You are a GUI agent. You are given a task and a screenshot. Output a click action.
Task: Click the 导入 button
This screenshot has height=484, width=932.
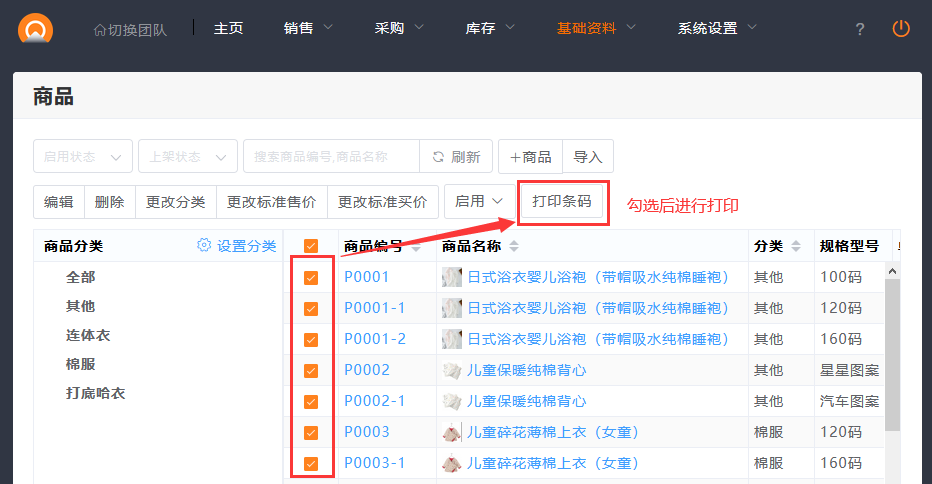(588, 157)
